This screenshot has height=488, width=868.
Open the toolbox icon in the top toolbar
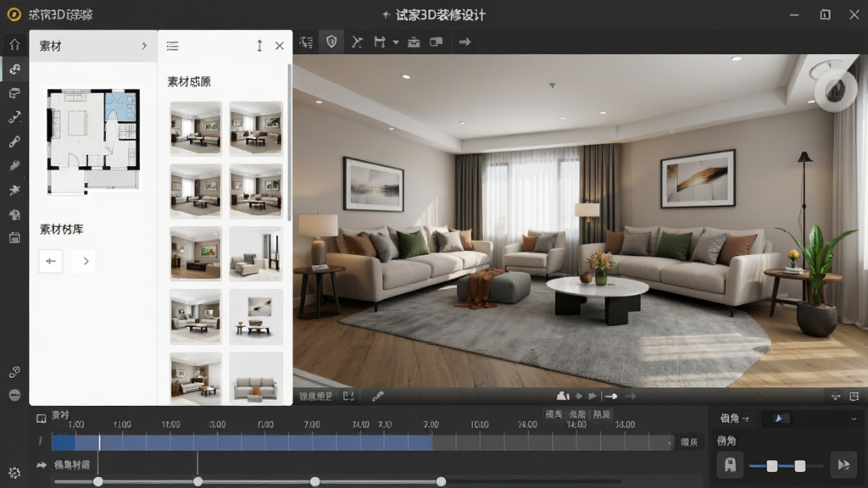click(414, 42)
